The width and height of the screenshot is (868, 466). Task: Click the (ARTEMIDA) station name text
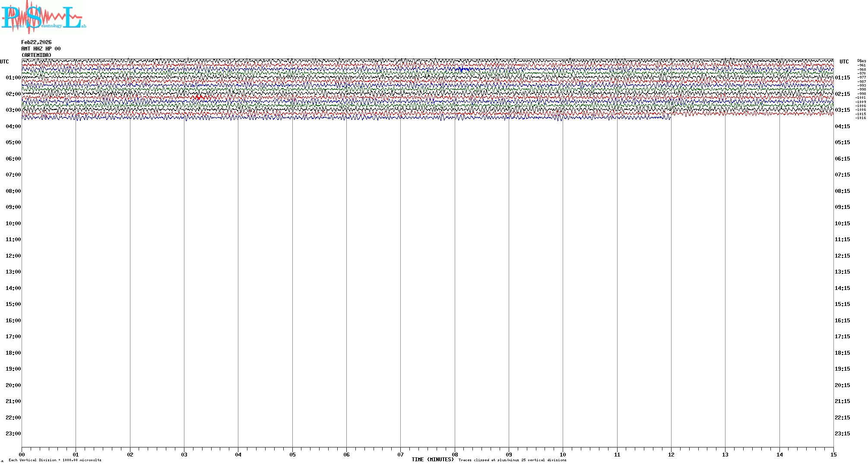coord(36,55)
